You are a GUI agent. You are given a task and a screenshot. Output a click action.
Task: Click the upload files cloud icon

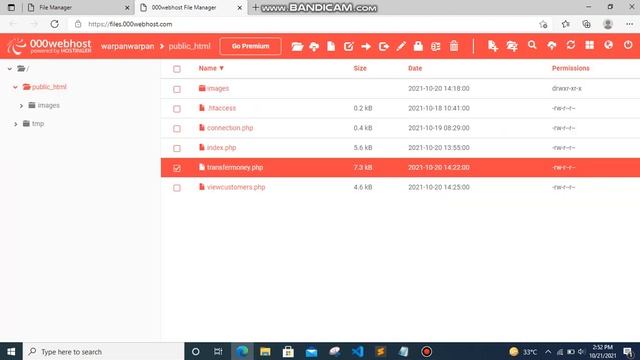(x=551, y=45)
